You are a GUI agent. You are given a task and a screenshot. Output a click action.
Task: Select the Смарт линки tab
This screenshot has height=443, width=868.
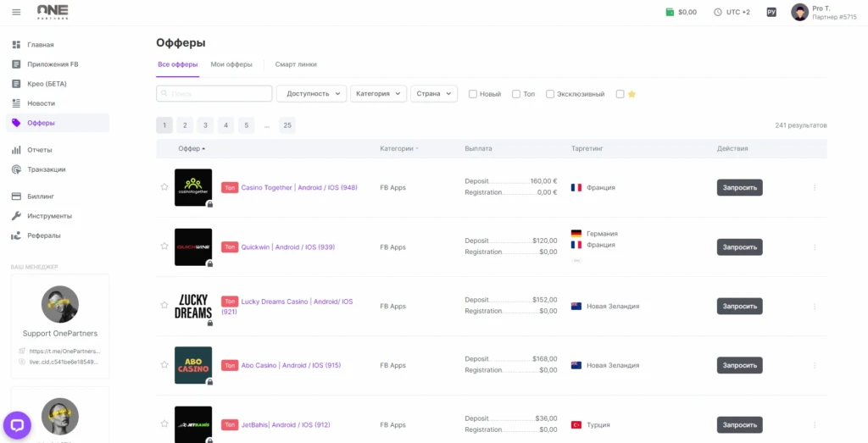[296, 64]
